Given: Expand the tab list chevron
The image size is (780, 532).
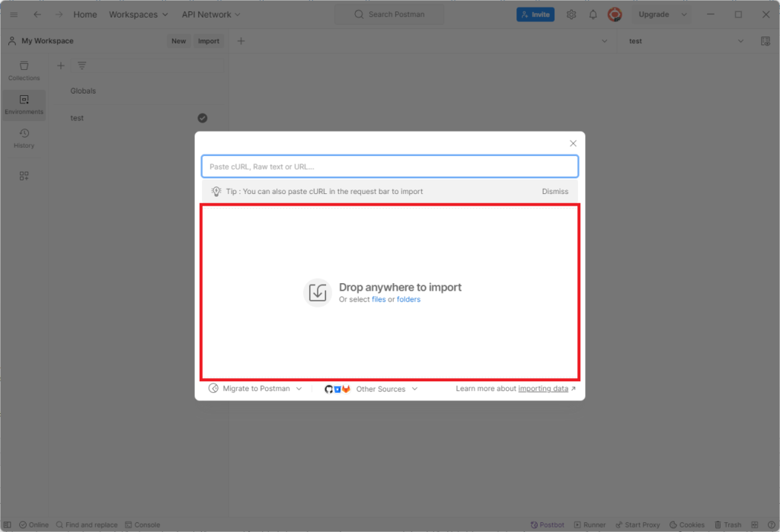Looking at the screenshot, I should (604, 41).
